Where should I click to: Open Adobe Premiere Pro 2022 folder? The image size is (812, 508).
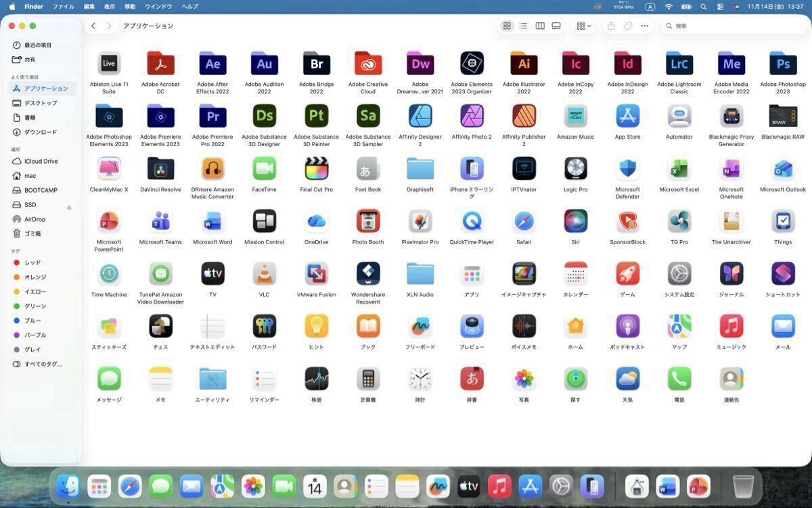click(x=212, y=116)
